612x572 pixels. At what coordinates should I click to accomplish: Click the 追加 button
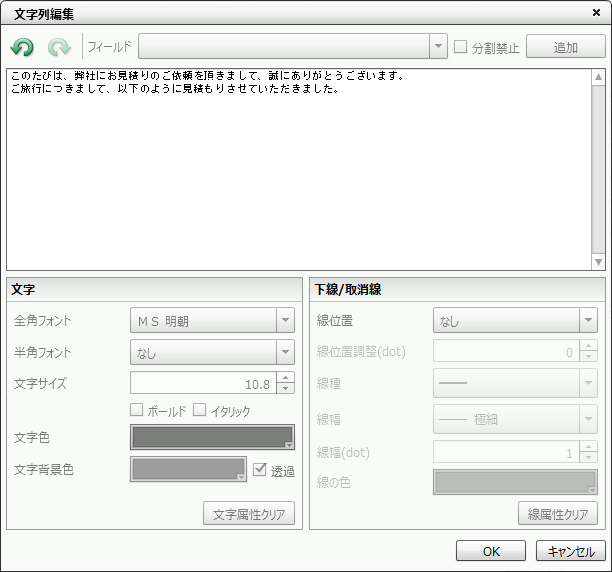(566, 46)
